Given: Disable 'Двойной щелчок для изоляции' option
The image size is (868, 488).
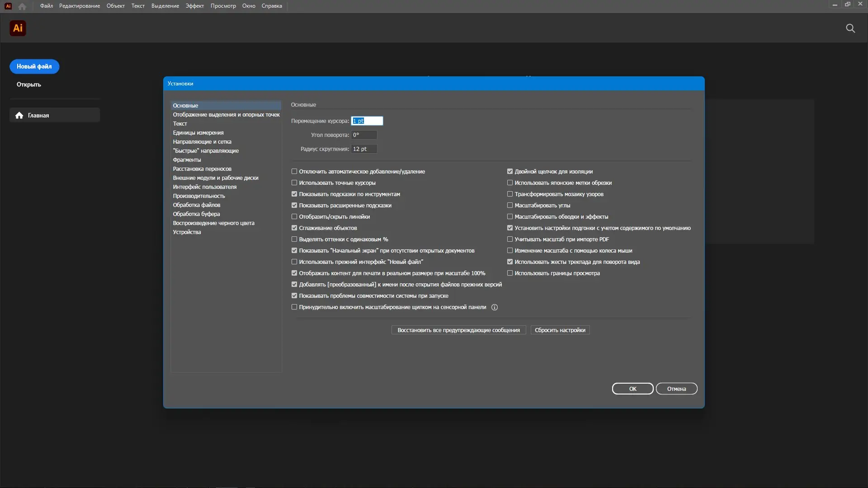Looking at the screenshot, I should pos(510,172).
